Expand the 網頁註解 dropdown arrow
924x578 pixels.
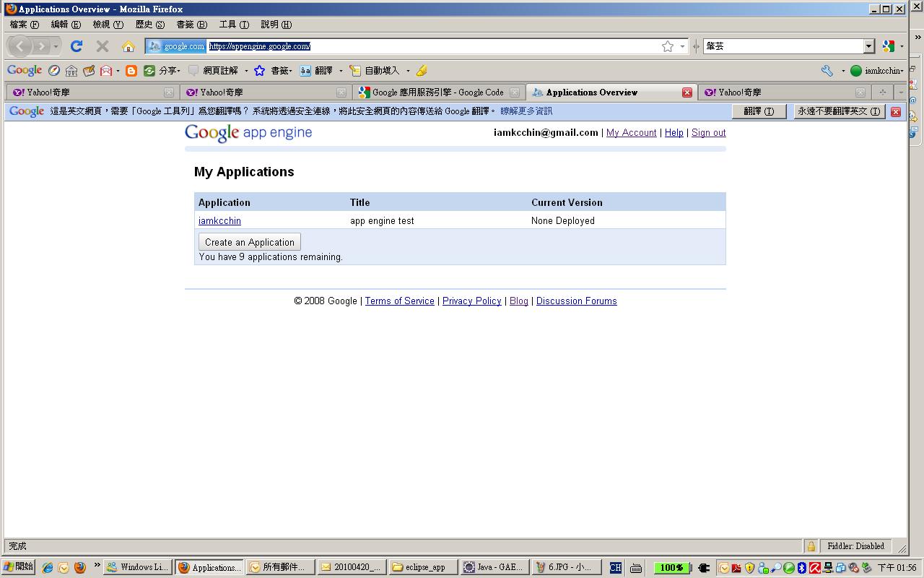246,70
